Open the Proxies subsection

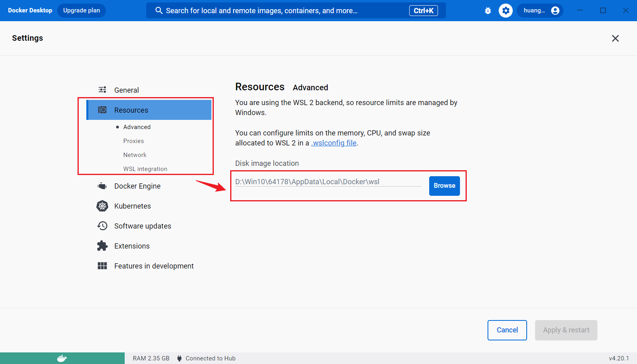[133, 141]
